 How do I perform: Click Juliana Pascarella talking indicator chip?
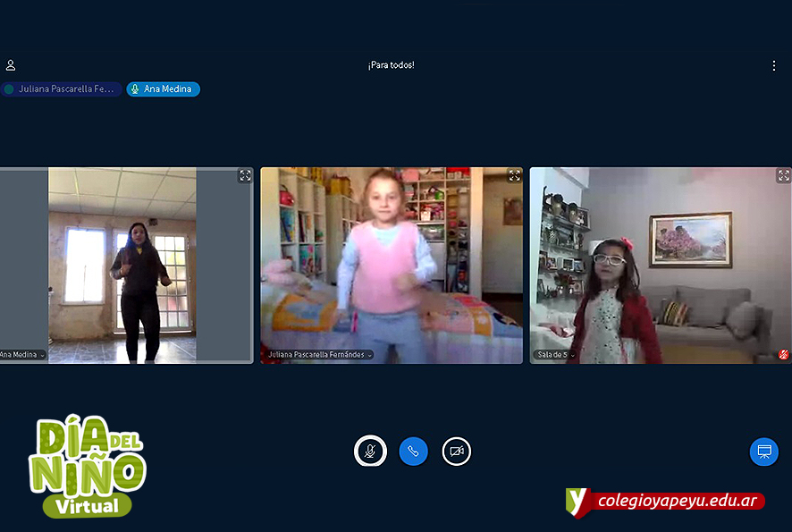(61, 89)
